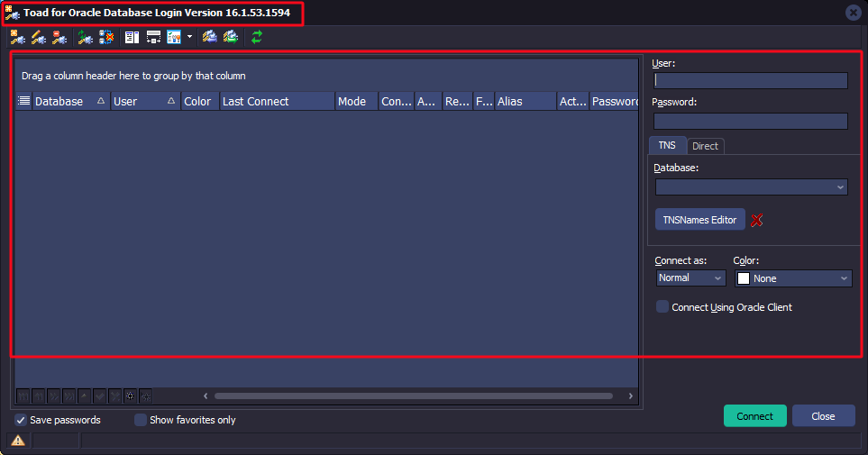Click the Con... column header

tap(397, 101)
